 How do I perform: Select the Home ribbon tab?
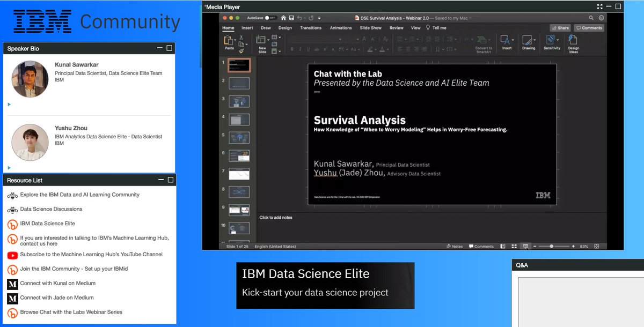pos(228,28)
